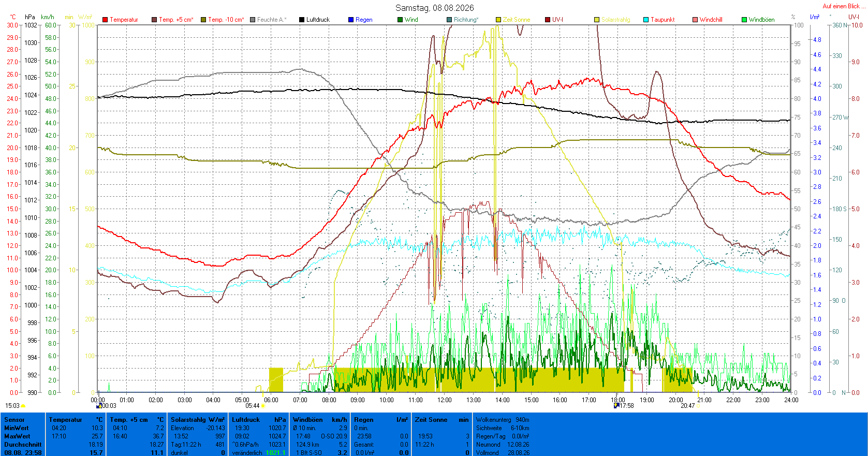Viewport: 868px width, 456px height.
Task: Click the sun icon beside 15:03
Action: tap(23, 406)
